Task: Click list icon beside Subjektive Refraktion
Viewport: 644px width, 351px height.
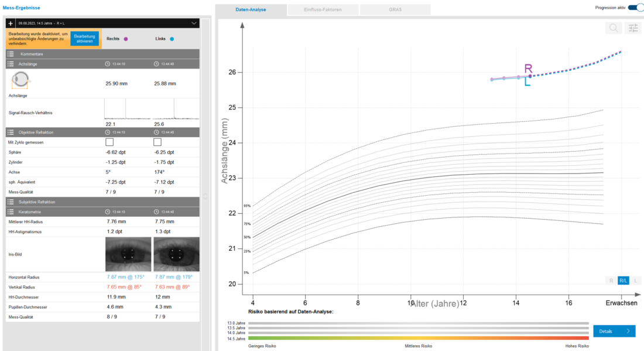Action: [x=11, y=202]
